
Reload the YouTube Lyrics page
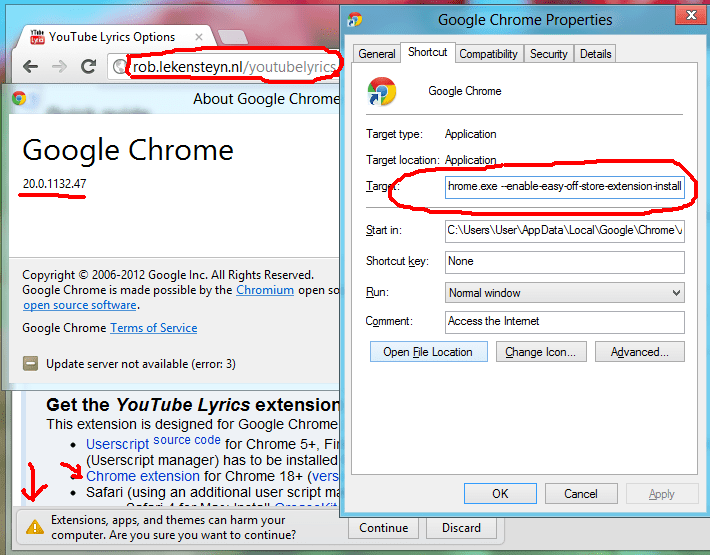point(89,67)
